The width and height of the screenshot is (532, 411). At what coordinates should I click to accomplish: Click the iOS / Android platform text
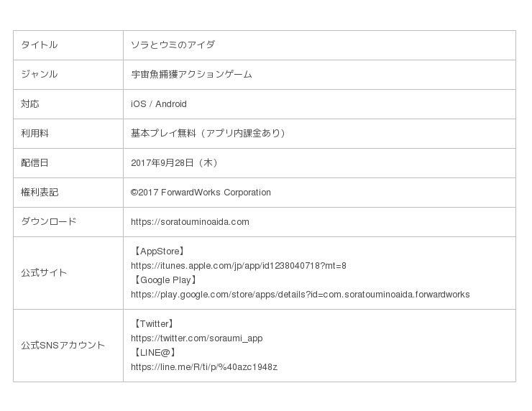click(x=158, y=104)
